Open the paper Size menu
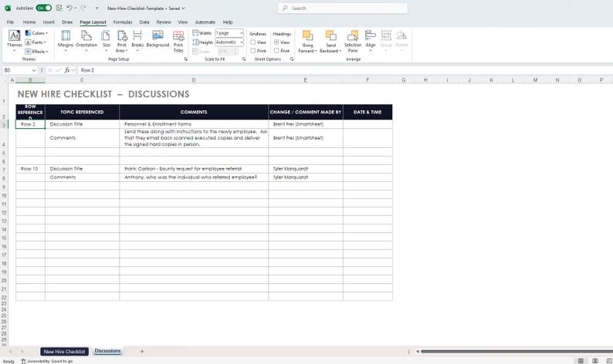Image resolution: width=613 pixels, height=364 pixels. click(106, 41)
